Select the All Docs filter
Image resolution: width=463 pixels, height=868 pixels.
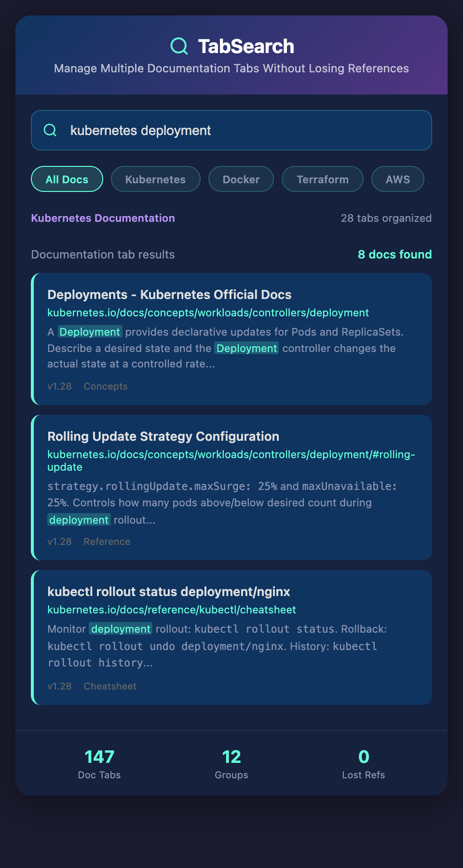click(67, 179)
